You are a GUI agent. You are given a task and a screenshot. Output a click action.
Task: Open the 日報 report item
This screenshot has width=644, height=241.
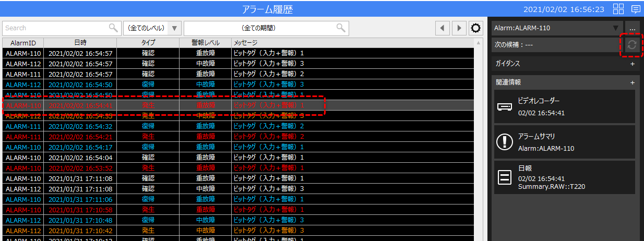tap(564, 177)
